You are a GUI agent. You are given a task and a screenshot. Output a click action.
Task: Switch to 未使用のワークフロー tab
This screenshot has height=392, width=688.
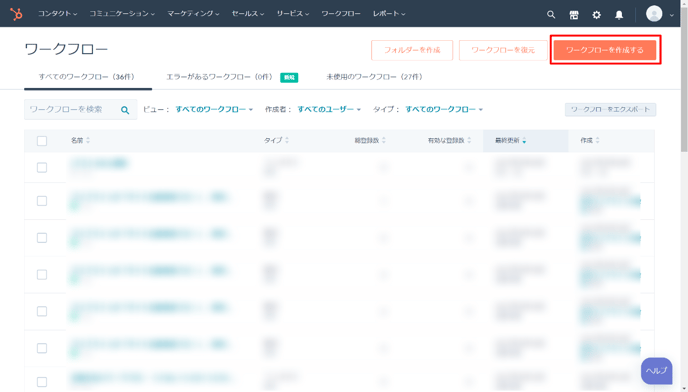click(374, 77)
